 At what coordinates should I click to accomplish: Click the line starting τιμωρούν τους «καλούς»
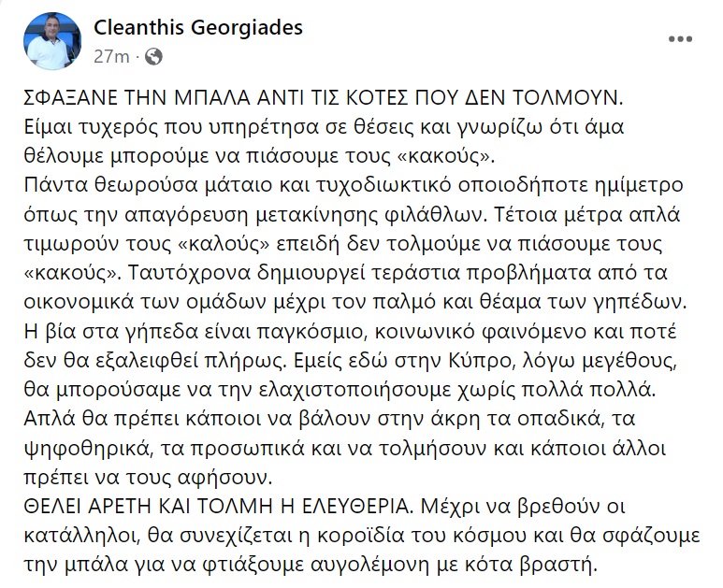point(343,244)
